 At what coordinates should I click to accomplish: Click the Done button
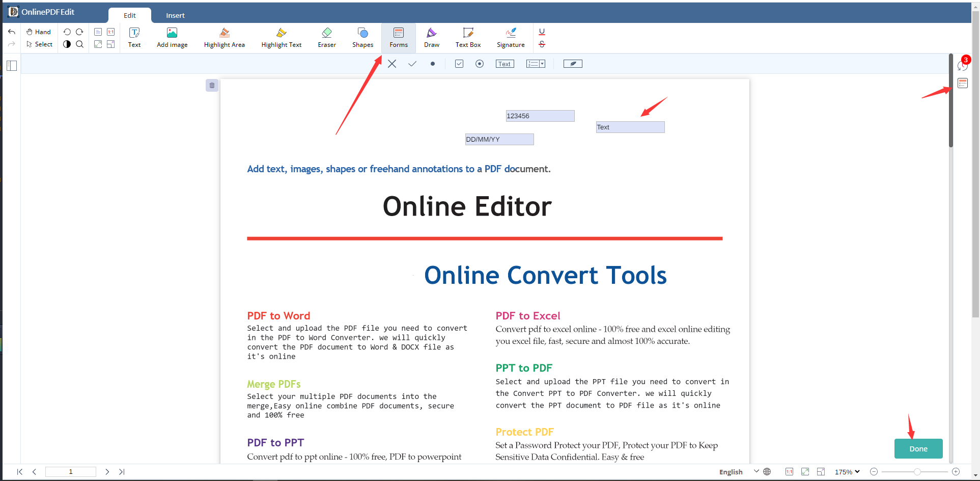[918, 448]
